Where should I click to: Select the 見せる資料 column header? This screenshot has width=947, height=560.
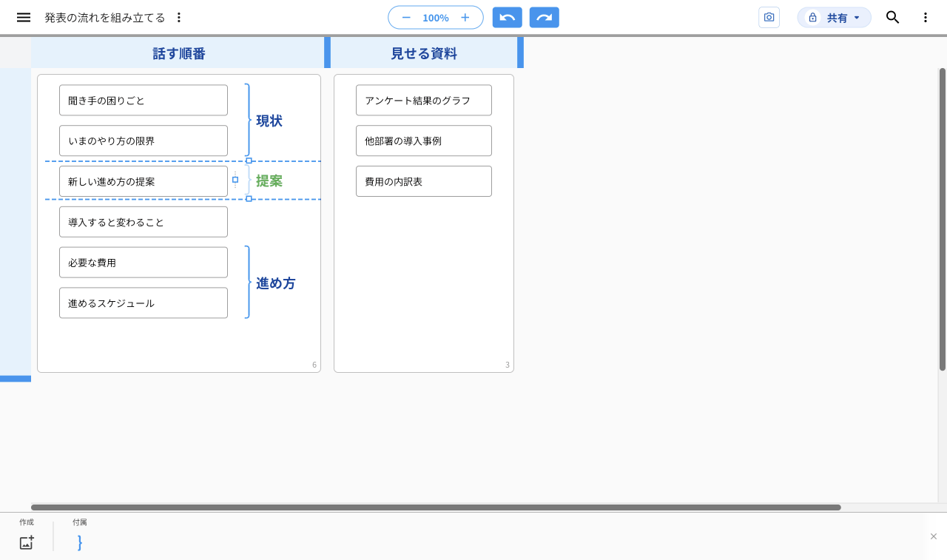[x=424, y=53]
